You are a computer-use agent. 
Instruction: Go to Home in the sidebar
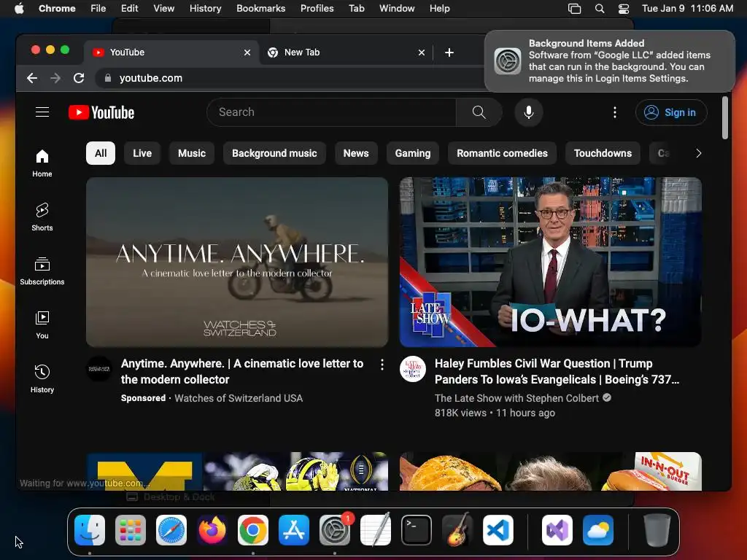click(42, 163)
